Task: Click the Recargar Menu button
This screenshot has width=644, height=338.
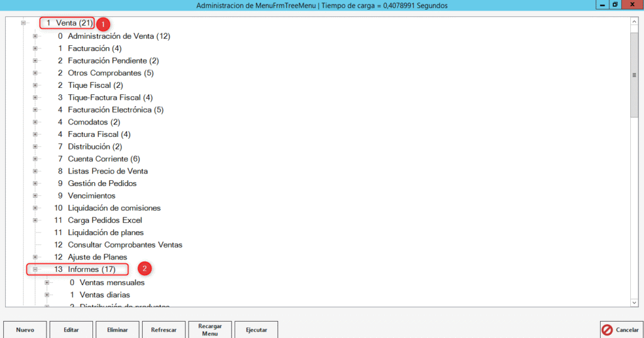Action: pyautogui.click(x=210, y=329)
